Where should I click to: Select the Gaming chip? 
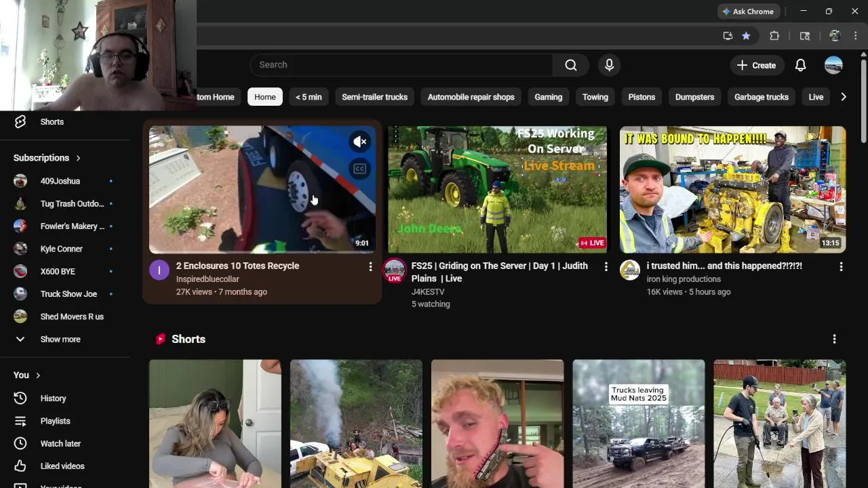[x=548, y=97]
